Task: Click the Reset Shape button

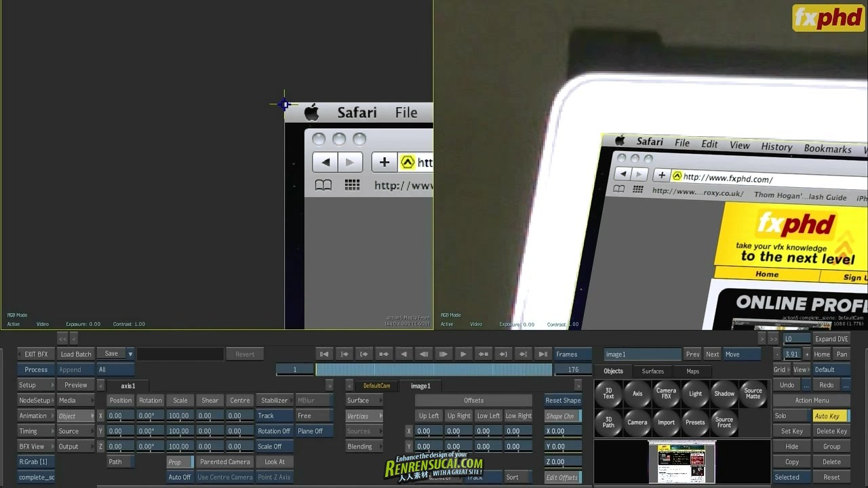Action: click(563, 401)
